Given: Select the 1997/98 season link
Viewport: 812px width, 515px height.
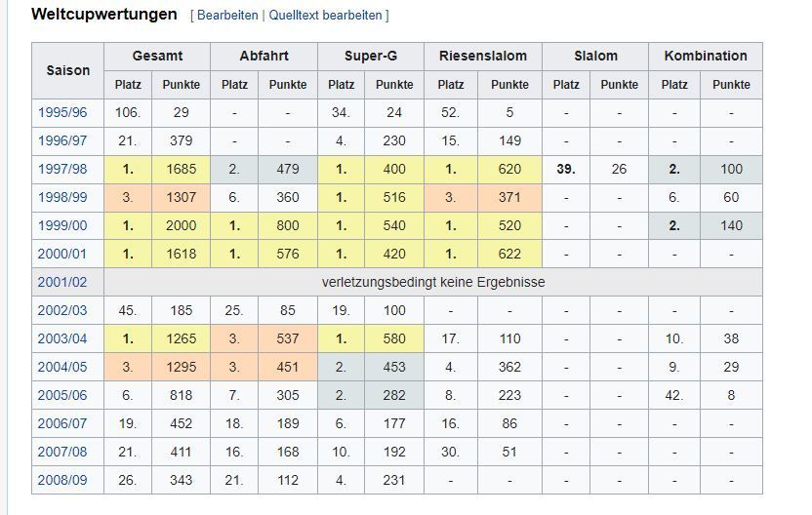Looking at the screenshot, I should (62, 169).
